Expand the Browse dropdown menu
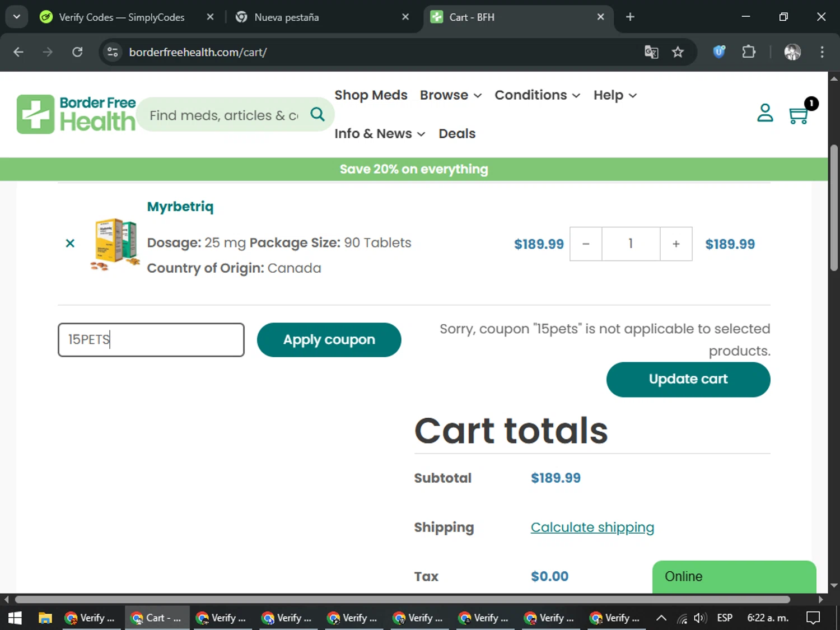The width and height of the screenshot is (840, 630). tap(451, 95)
